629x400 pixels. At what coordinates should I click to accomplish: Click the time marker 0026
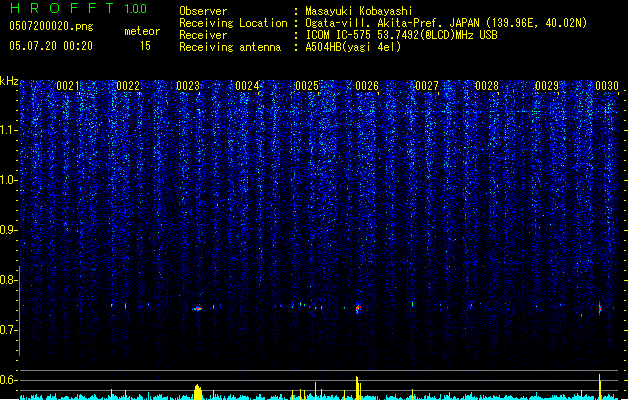click(367, 86)
